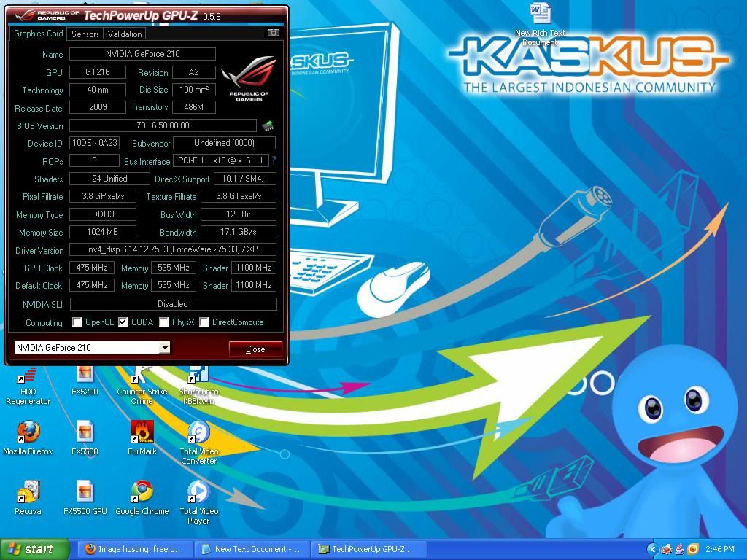The width and height of the screenshot is (747, 560).
Task: Click the Pixel Fillrate value 3.8 GPixel/s
Action: [x=103, y=196]
